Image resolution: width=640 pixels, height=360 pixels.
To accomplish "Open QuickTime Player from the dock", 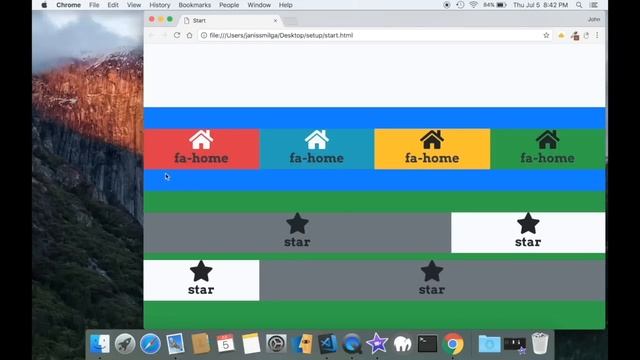I will click(352, 344).
